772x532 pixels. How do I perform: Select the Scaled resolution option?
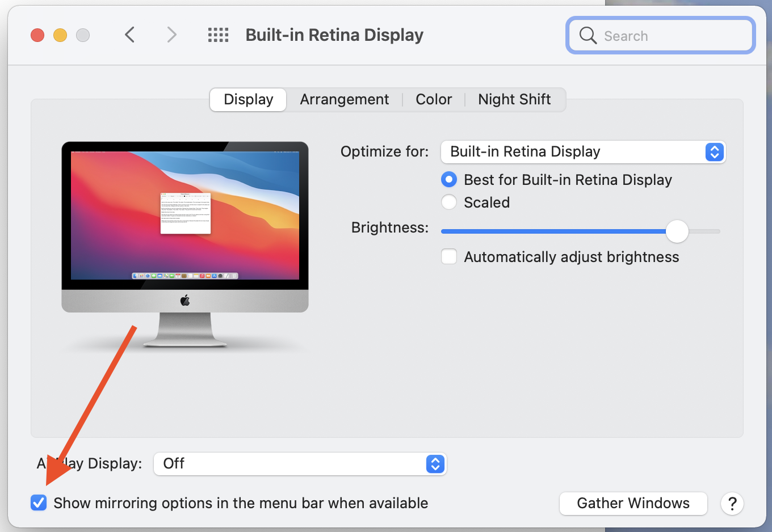449,202
